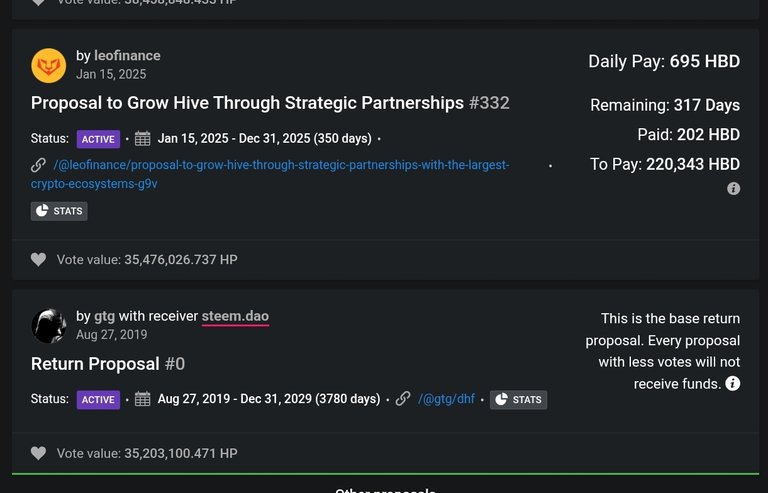Open the leofinance avatar
The height and width of the screenshot is (493, 768).
point(48,66)
